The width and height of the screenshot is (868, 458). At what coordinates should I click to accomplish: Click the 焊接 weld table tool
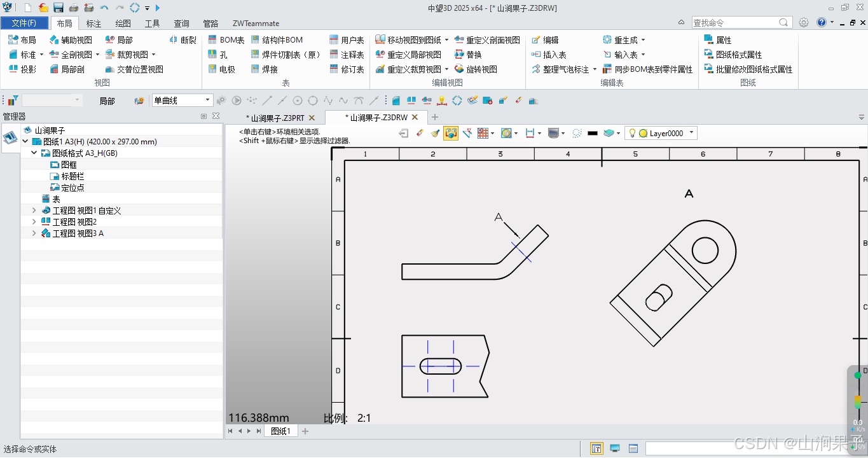(x=265, y=69)
